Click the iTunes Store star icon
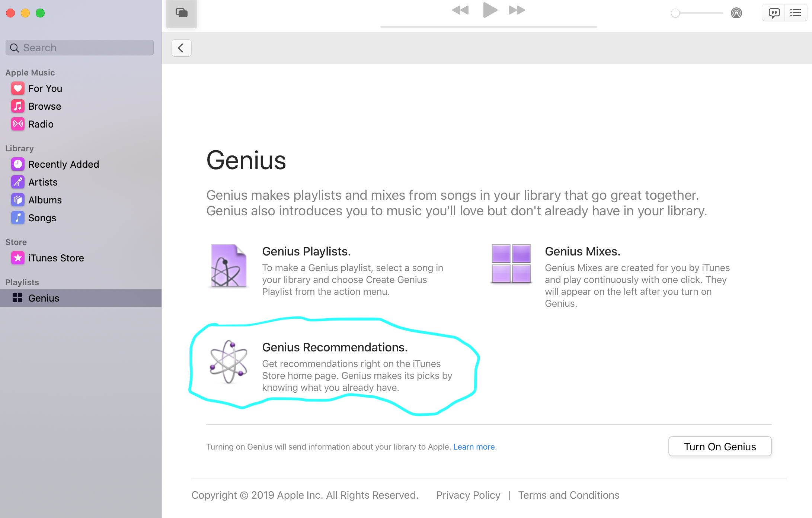812x518 pixels. [18, 258]
